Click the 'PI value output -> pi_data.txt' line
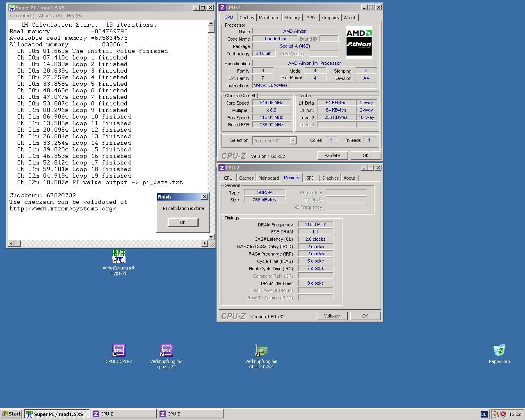This screenshot has height=420, width=525. 100,183
